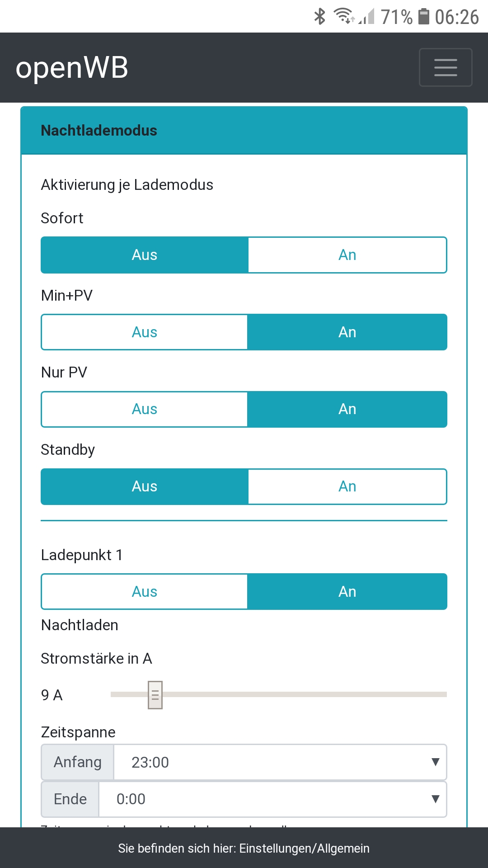
Task: Enable Standby with the An button
Action: 347,486
